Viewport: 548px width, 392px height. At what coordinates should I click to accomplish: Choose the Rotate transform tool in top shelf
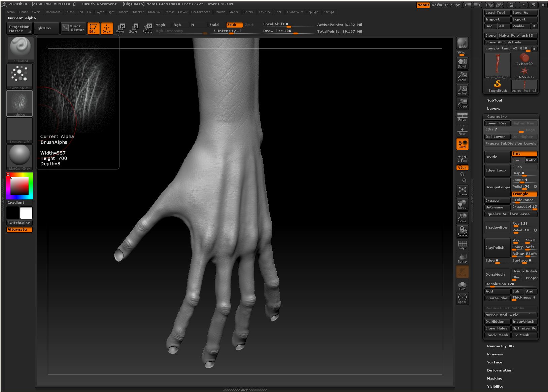pos(147,28)
